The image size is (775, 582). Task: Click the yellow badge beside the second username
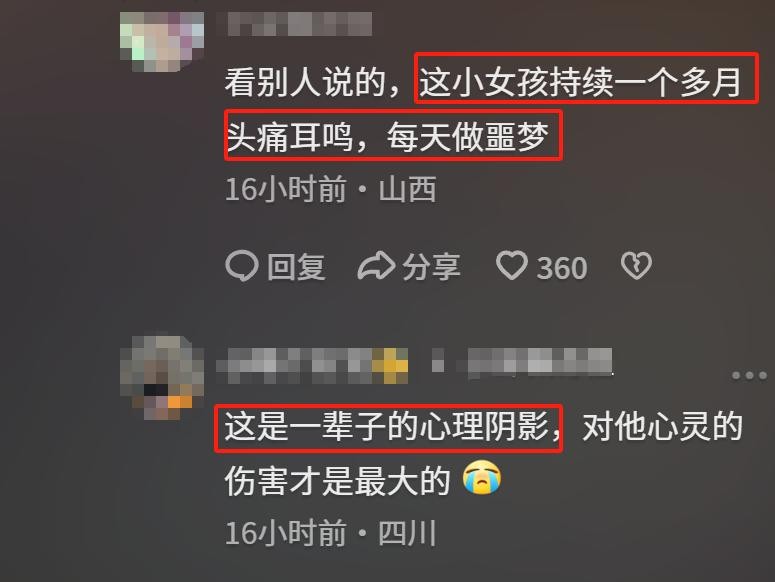pos(390,366)
